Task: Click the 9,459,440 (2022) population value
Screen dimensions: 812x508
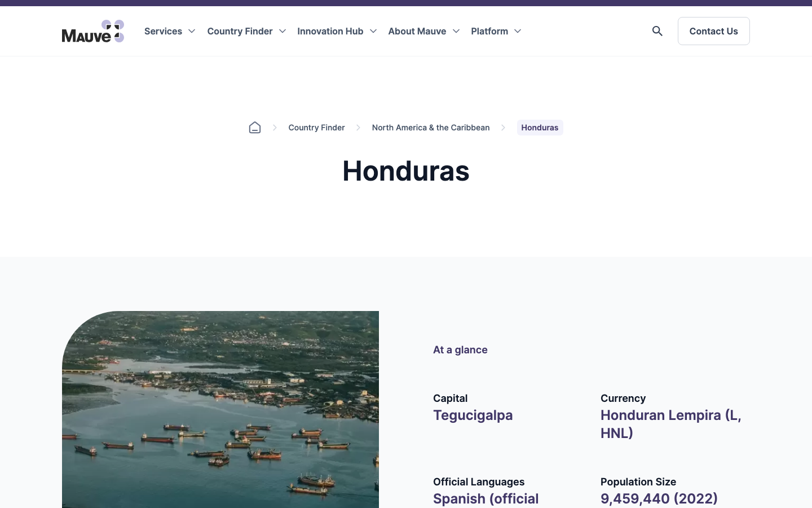Action: point(659,498)
